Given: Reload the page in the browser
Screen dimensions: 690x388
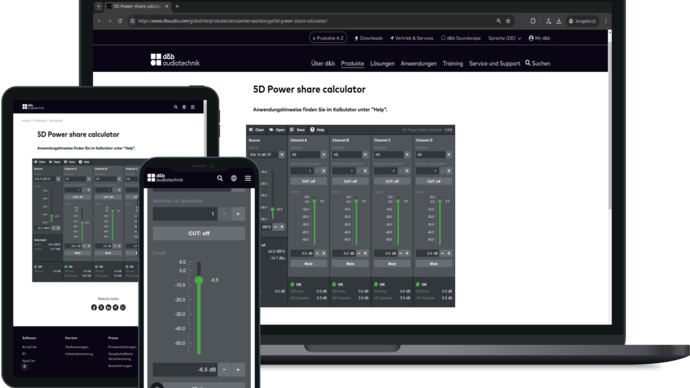Looking at the screenshot, I should pyautogui.click(x=120, y=21).
